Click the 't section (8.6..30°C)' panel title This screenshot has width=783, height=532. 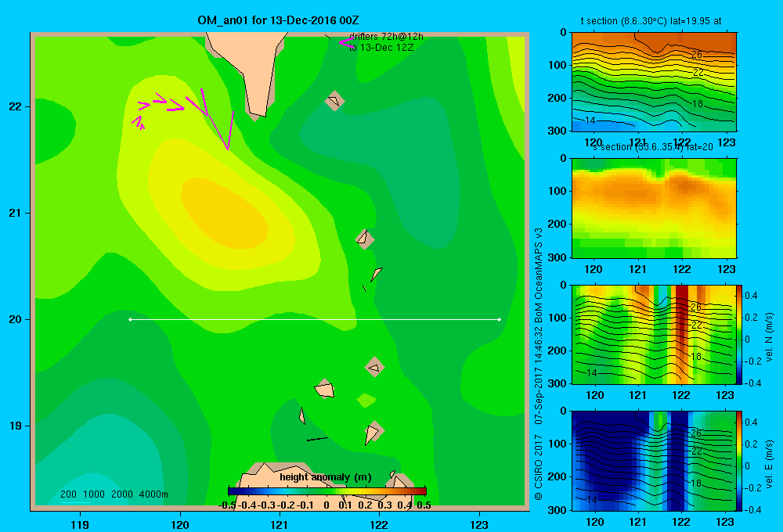(x=651, y=21)
